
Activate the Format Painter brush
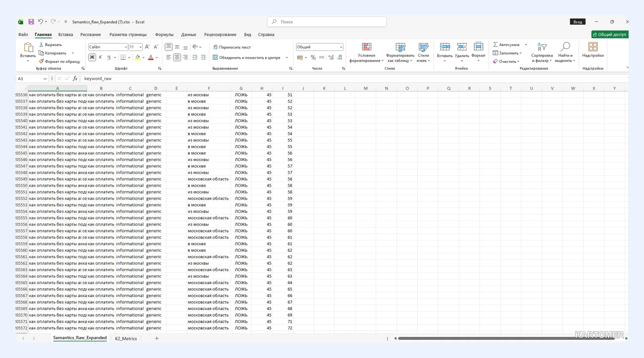click(x=41, y=61)
